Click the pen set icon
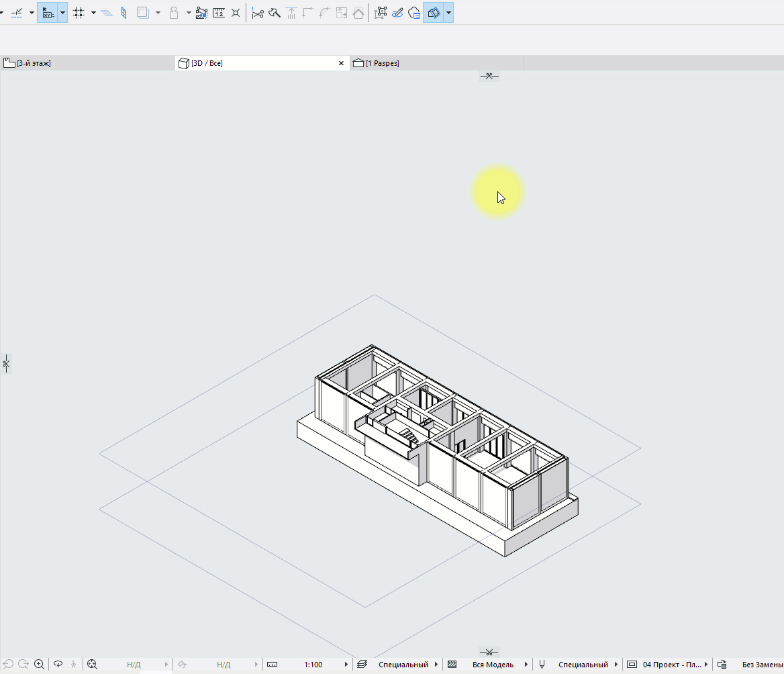784x674 pixels. click(x=542, y=665)
